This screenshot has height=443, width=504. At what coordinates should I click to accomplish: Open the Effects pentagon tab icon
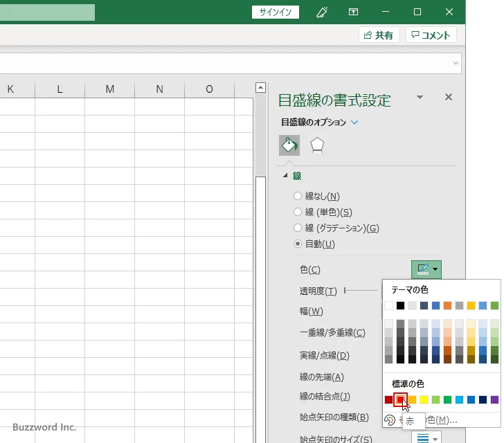click(x=317, y=145)
